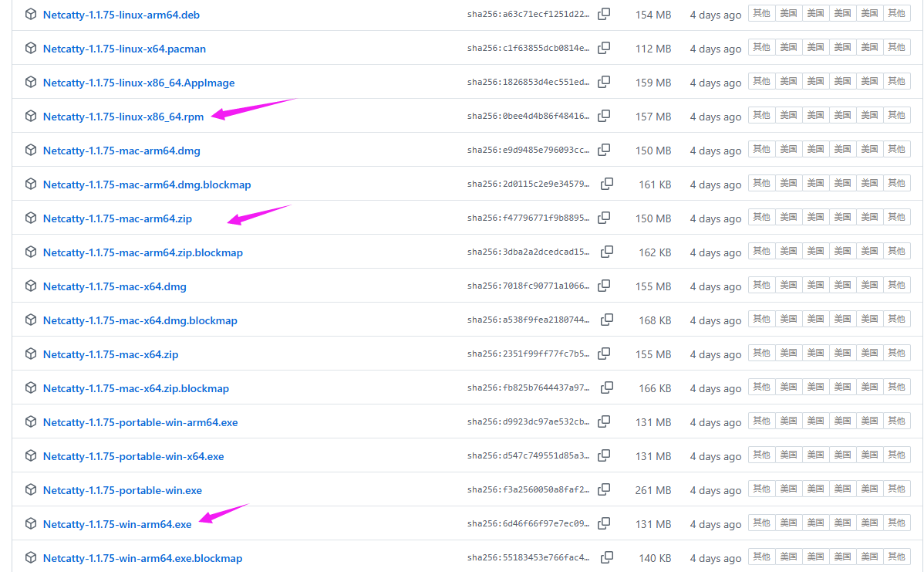Copy sha256 of linux-x64.pacman file
This screenshot has height=572, width=924.
pyautogui.click(x=604, y=48)
